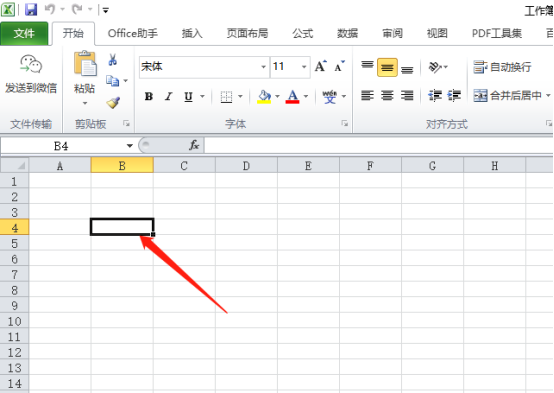Screen dimensions: 554x393
Task: Click the Undo arrow icon
Action: (50, 10)
